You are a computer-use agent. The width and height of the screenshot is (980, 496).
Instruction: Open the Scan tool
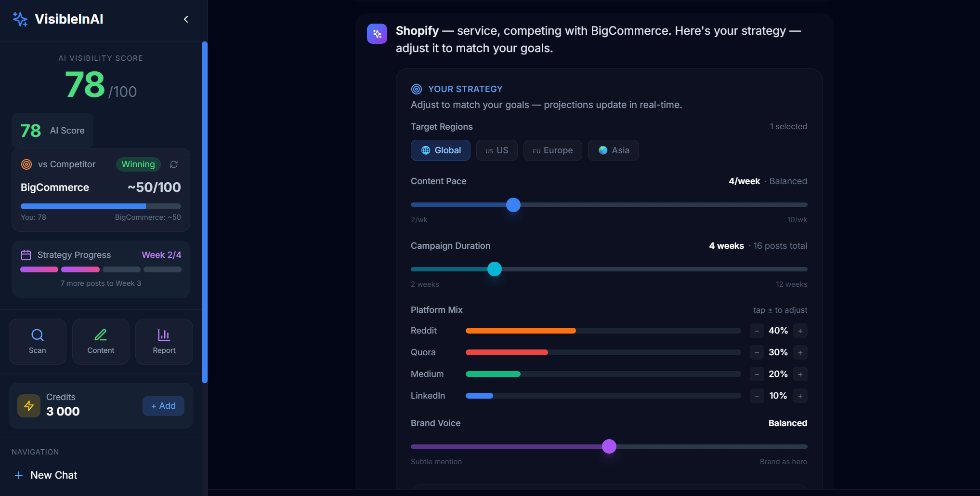point(38,342)
